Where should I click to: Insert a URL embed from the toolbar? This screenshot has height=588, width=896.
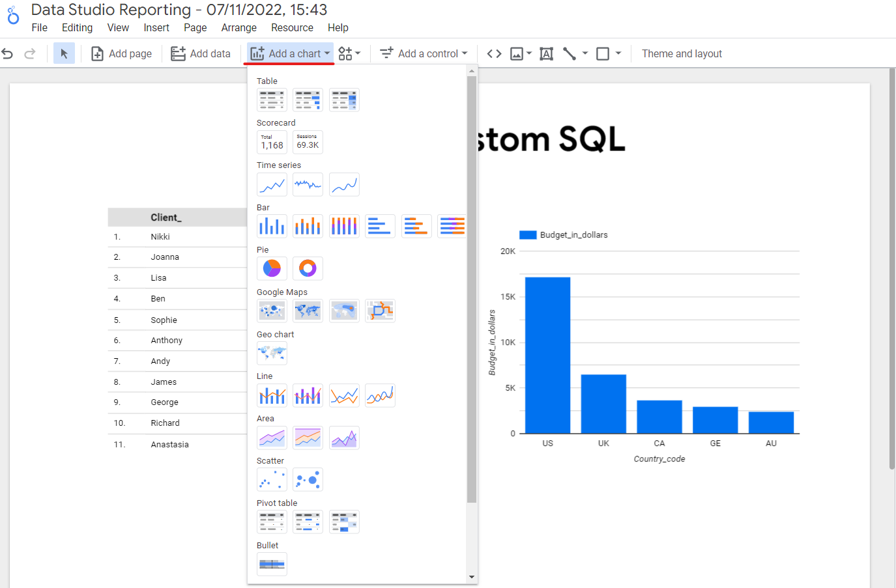[x=494, y=53]
